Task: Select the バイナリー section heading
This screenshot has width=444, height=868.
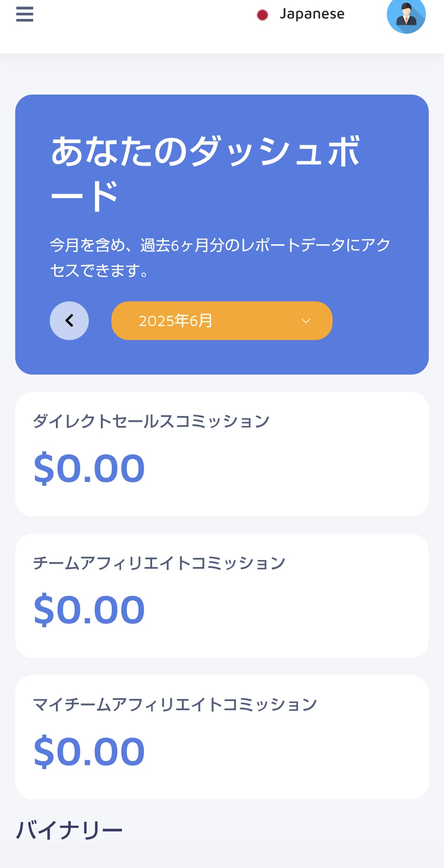Action: pos(69,830)
